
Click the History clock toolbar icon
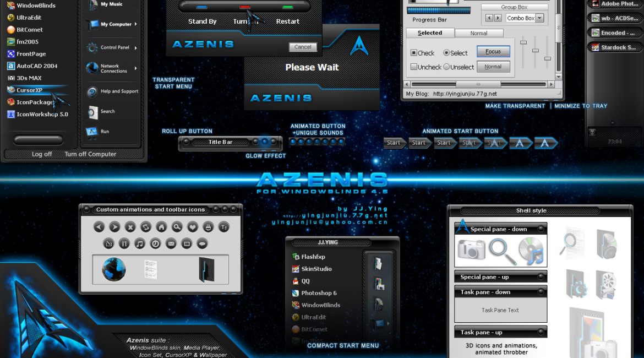pos(155,244)
